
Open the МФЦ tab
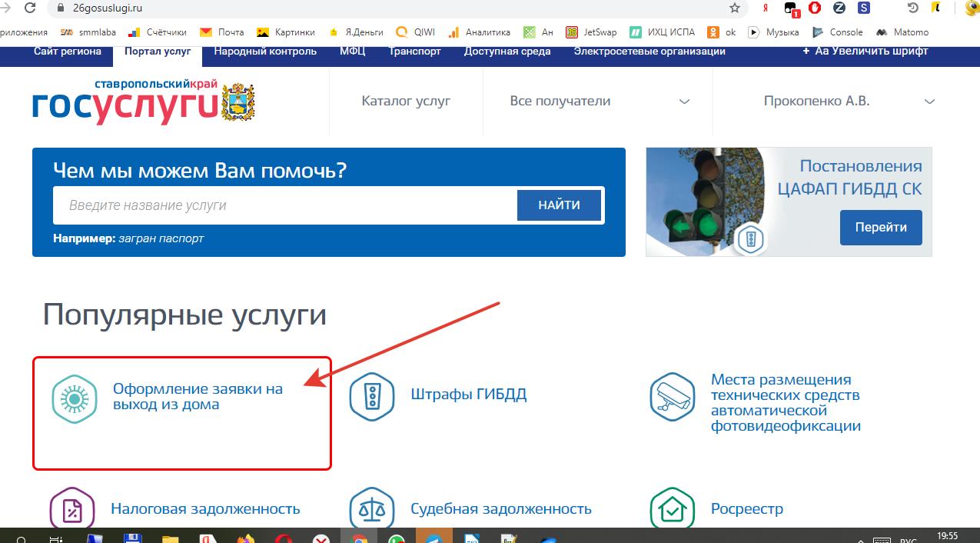click(x=352, y=52)
